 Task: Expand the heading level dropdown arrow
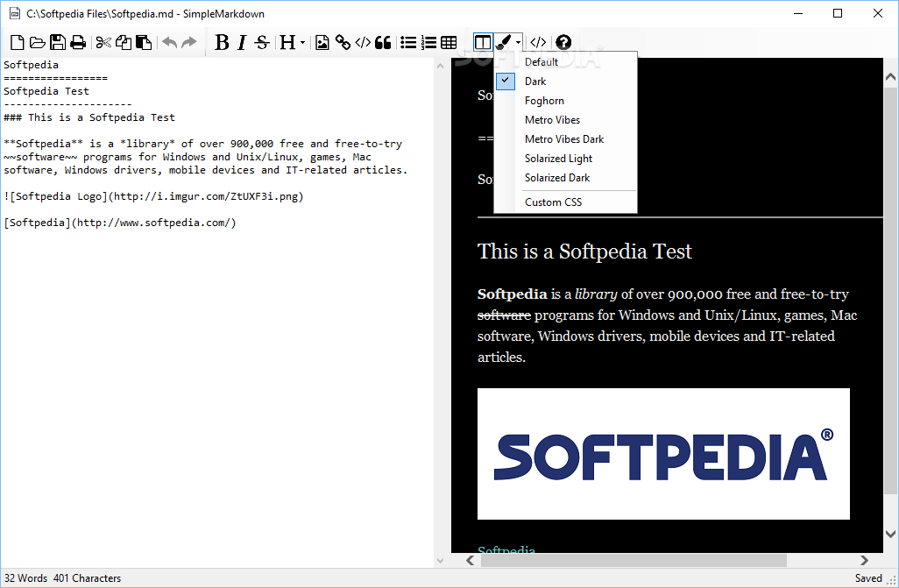(x=302, y=42)
